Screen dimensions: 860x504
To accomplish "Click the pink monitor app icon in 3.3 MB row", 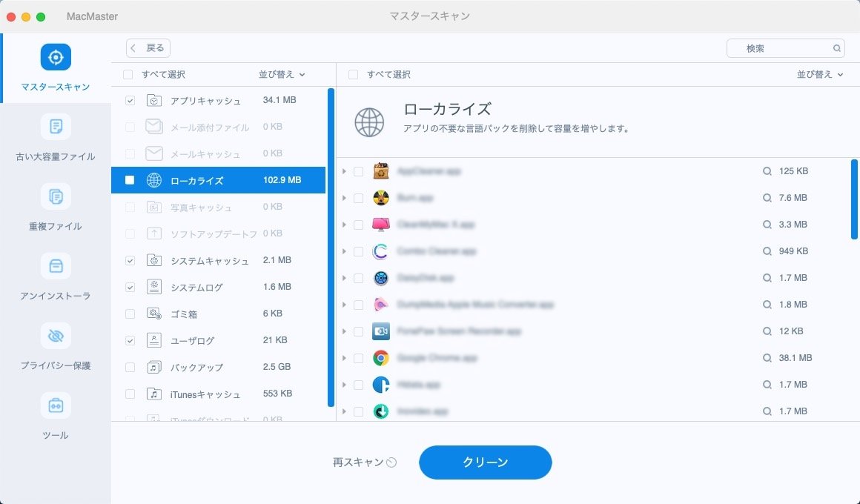I will click(380, 225).
